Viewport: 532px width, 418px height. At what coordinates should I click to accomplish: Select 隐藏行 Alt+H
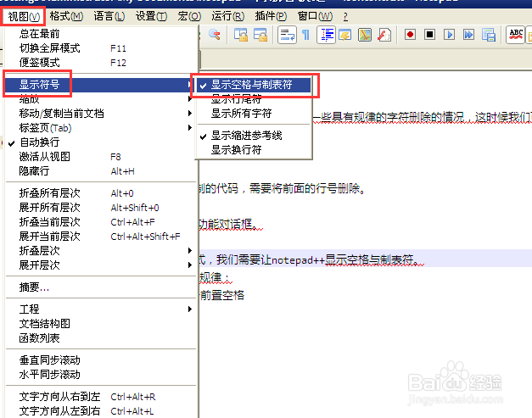tap(101, 171)
